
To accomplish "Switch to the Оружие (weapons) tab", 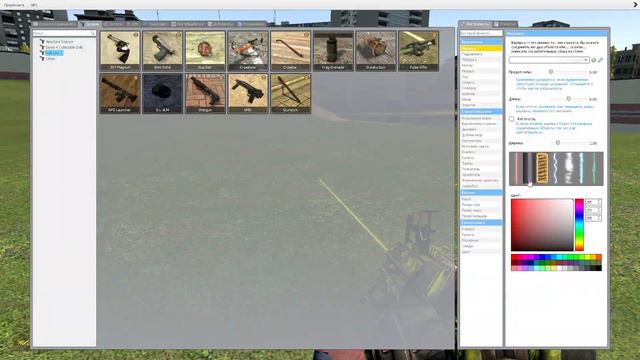I will coord(90,24).
